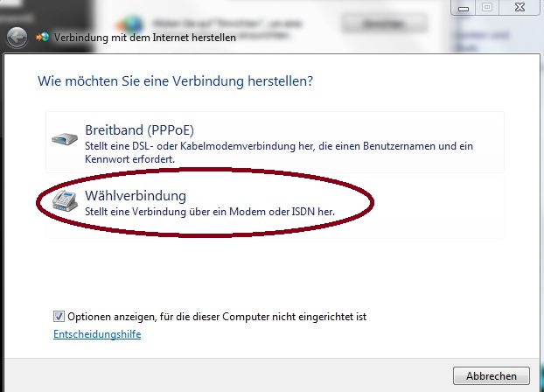Choose the Wählverbindung option

(x=275, y=207)
